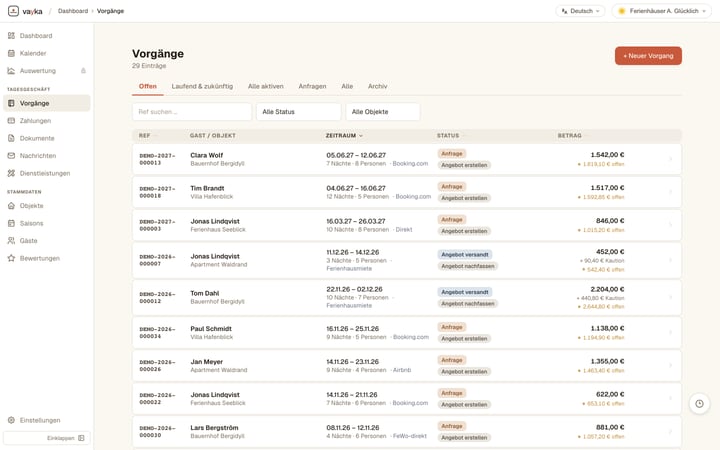The image size is (720, 450).
Task: Go to Dashboard breadcrumb link
Action: 73,11
